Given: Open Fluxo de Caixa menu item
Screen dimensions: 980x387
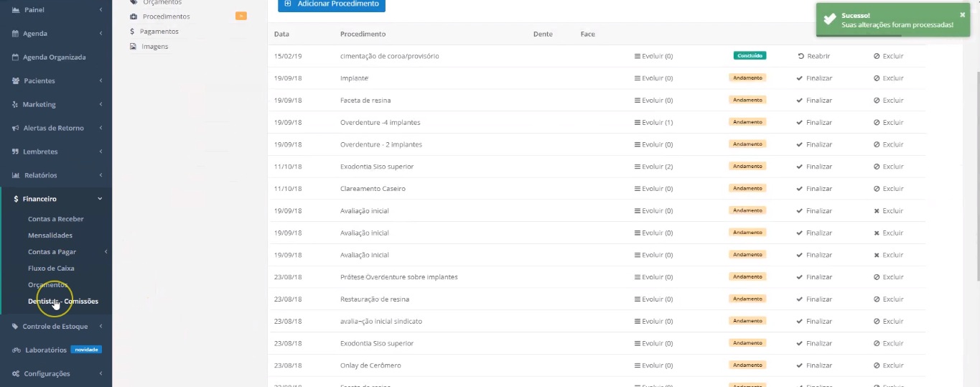Looking at the screenshot, I should pyautogui.click(x=51, y=269).
